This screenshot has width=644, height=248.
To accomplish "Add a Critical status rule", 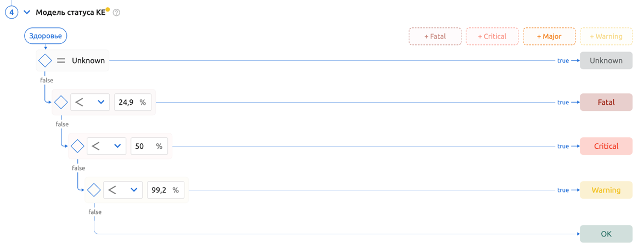I will pos(492,37).
